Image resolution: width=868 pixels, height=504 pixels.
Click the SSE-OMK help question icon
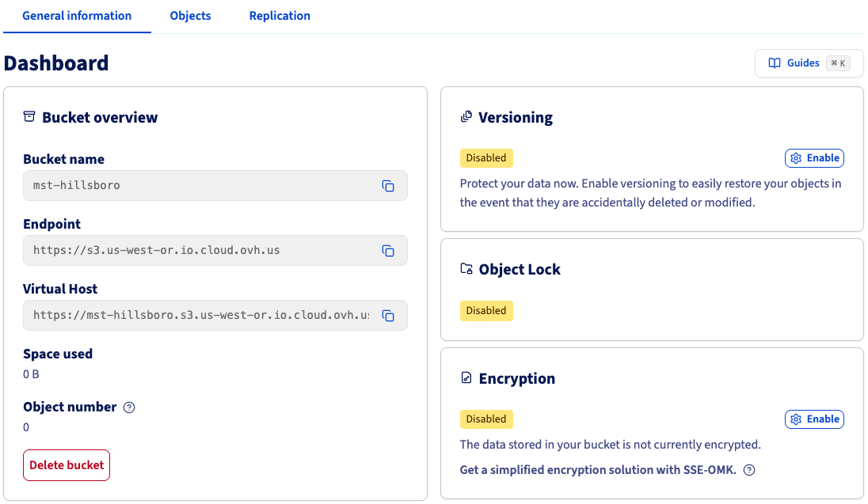pos(749,470)
